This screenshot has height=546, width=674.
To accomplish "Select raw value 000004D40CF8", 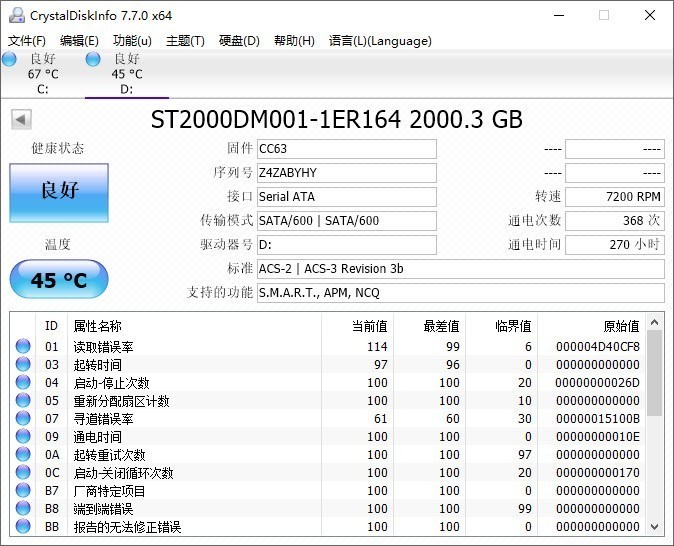I will click(x=597, y=347).
